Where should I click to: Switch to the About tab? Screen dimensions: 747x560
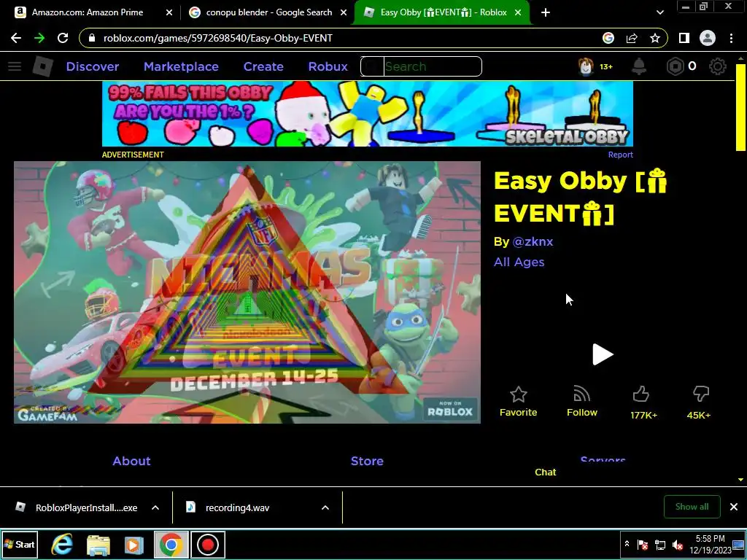[x=131, y=461]
